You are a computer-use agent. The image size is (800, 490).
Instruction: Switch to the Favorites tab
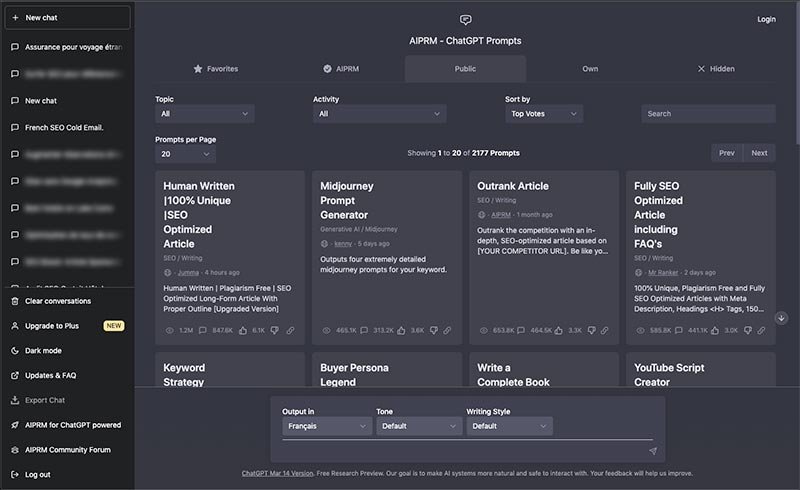click(216, 69)
